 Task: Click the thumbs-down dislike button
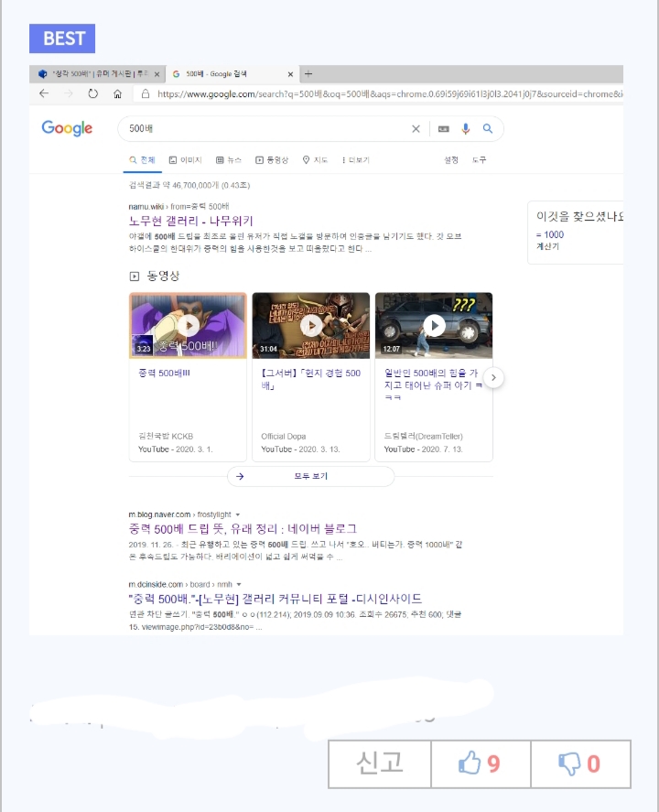pos(578,763)
